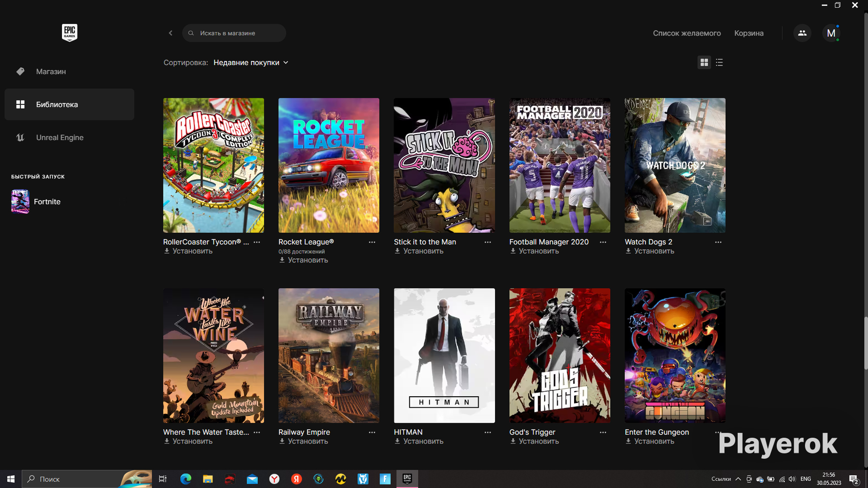Open options menu for HITMAN
868x488 pixels.
pyautogui.click(x=488, y=432)
